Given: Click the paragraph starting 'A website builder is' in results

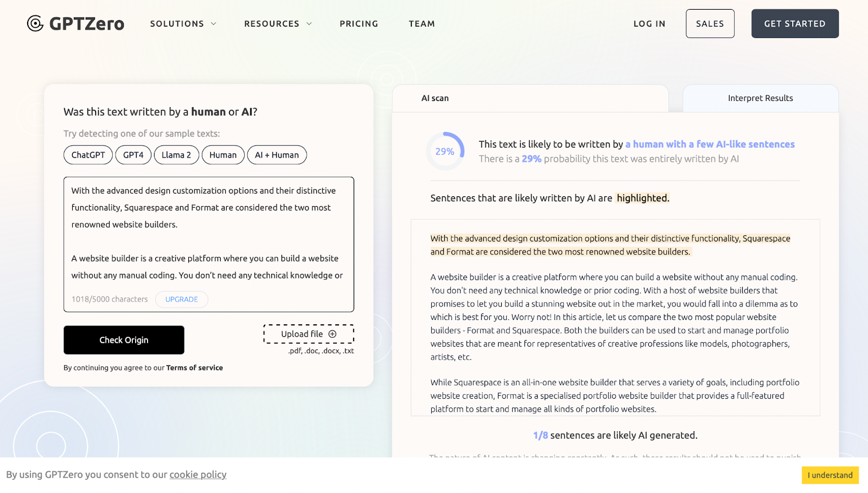Looking at the screenshot, I should [614, 317].
